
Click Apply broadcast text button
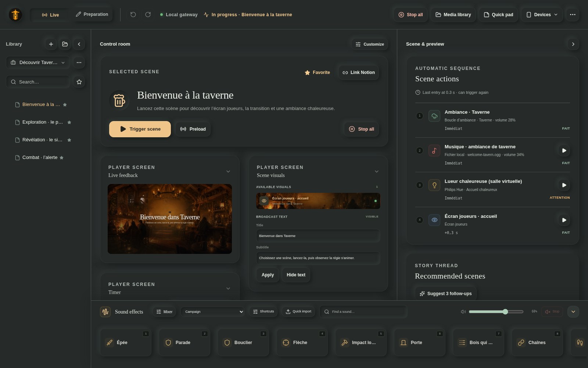click(x=268, y=275)
